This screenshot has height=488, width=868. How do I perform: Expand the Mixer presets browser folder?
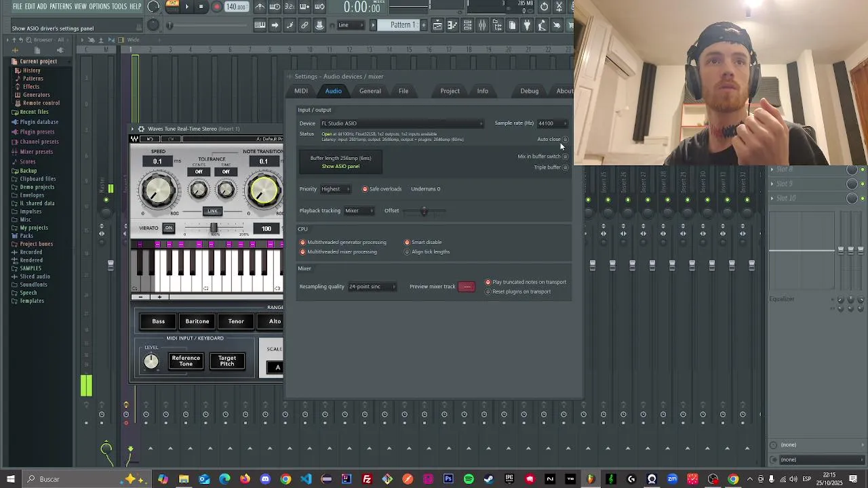click(36, 152)
